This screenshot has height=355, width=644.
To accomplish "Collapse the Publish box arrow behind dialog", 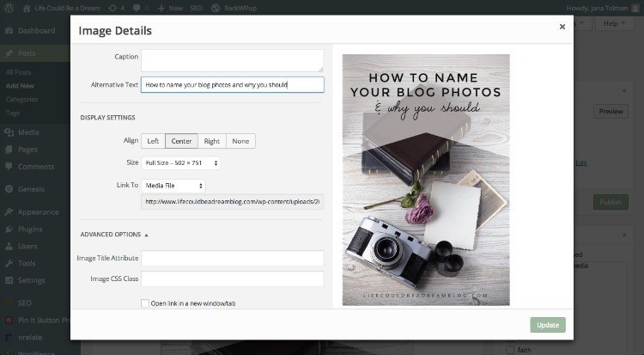I will click(624, 90).
